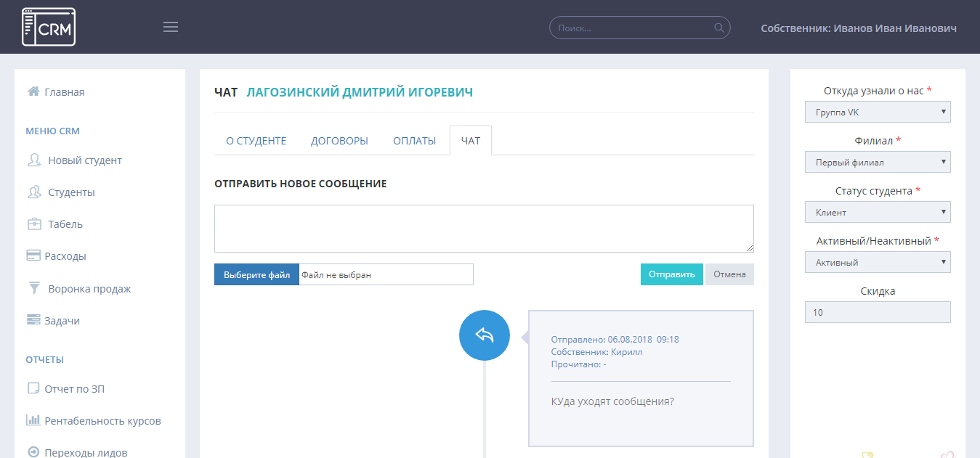Click the search magnifier icon
The height and width of the screenshot is (458, 980).
click(719, 28)
